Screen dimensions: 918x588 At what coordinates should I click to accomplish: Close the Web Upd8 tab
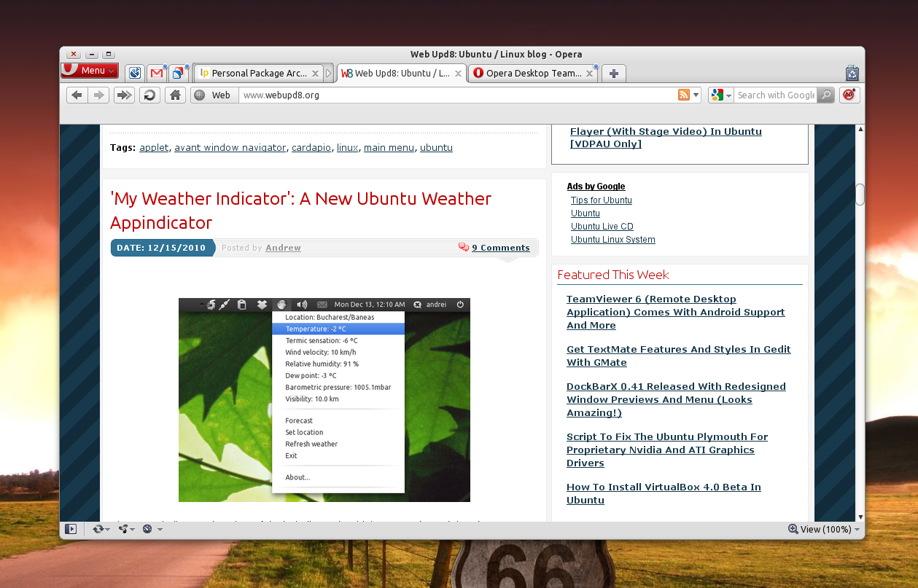[x=459, y=74]
